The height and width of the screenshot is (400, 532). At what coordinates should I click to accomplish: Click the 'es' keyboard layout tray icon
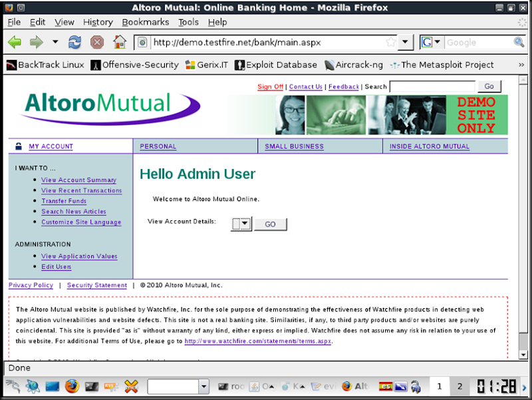(386, 387)
